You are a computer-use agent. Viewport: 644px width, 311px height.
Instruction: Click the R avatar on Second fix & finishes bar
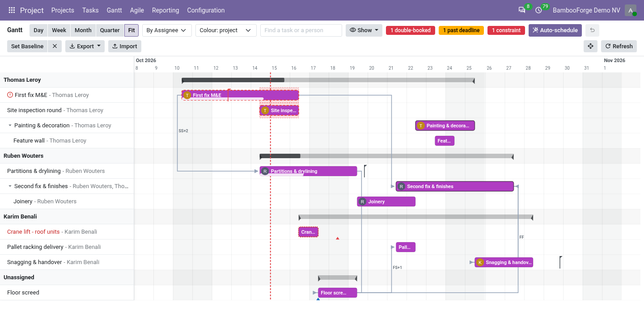coord(402,186)
